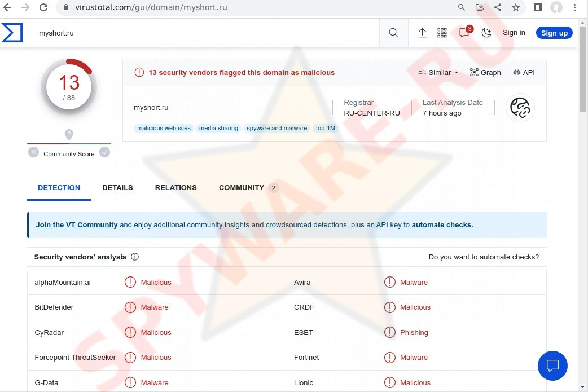Click Lionic vendor name
588x392 pixels.
(x=304, y=382)
